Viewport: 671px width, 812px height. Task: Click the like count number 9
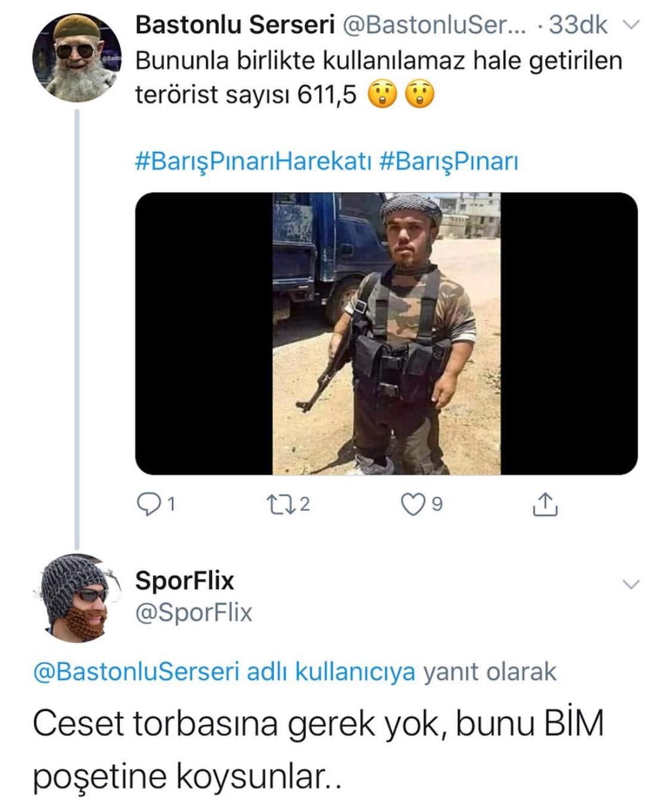(x=437, y=505)
